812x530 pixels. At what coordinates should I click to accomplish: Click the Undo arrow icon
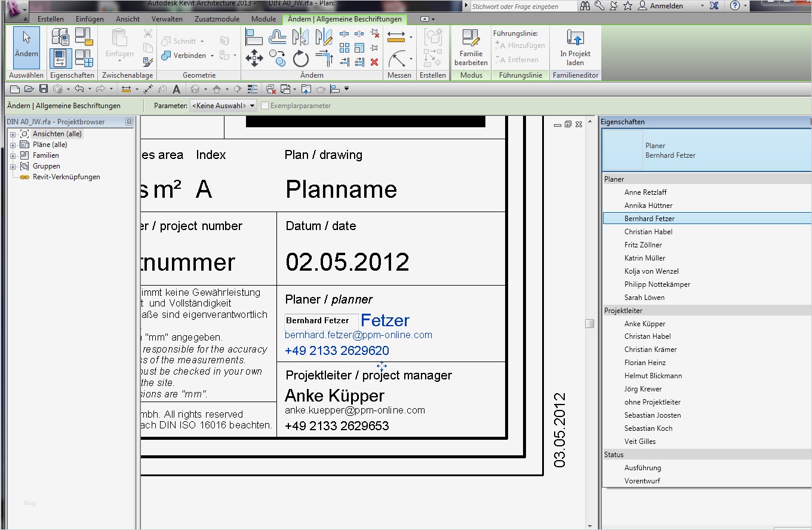(79, 89)
